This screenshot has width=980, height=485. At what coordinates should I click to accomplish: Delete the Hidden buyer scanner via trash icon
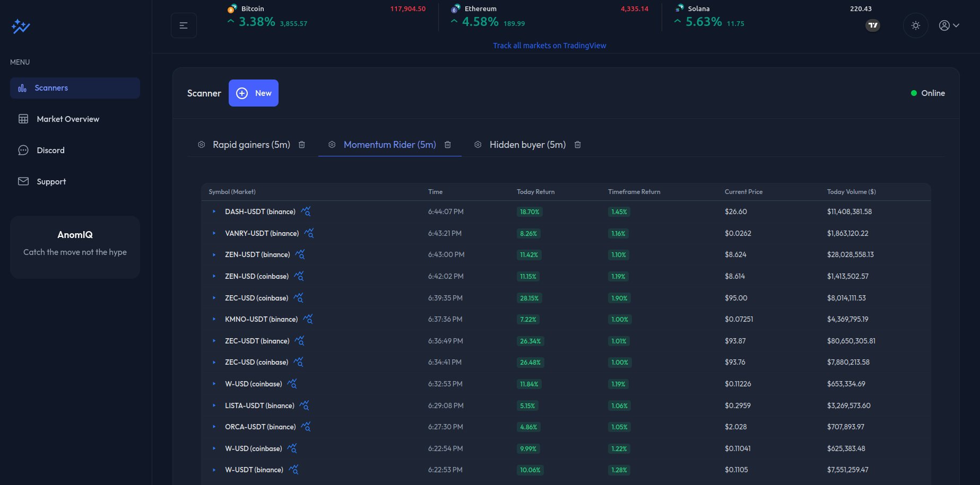point(578,145)
